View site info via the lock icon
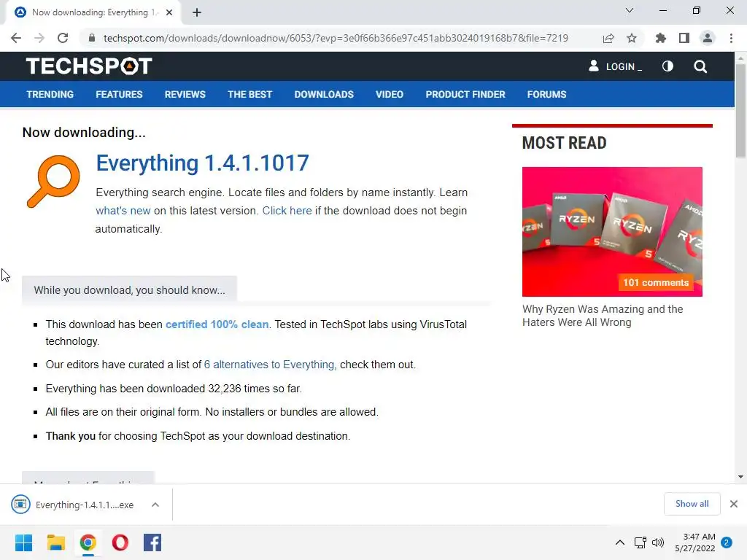 coord(92,38)
